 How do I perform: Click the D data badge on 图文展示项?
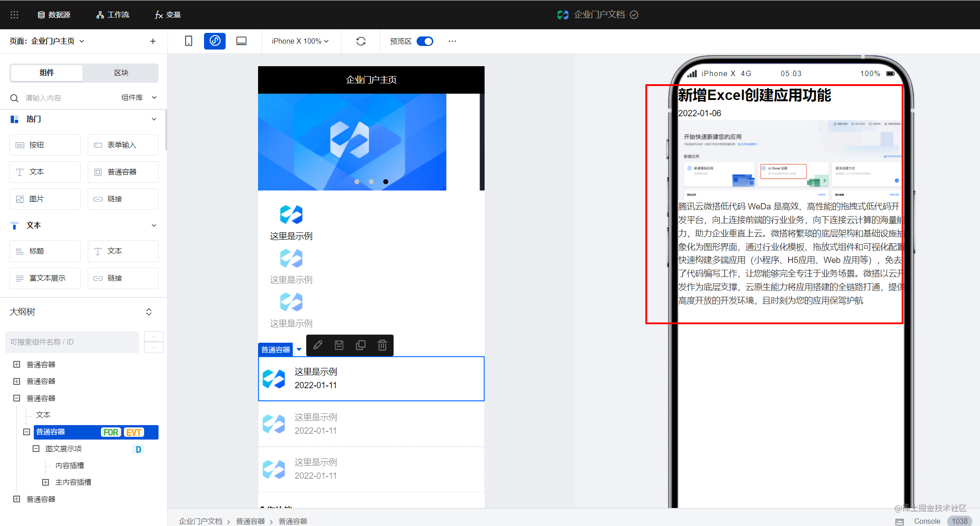(138, 449)
